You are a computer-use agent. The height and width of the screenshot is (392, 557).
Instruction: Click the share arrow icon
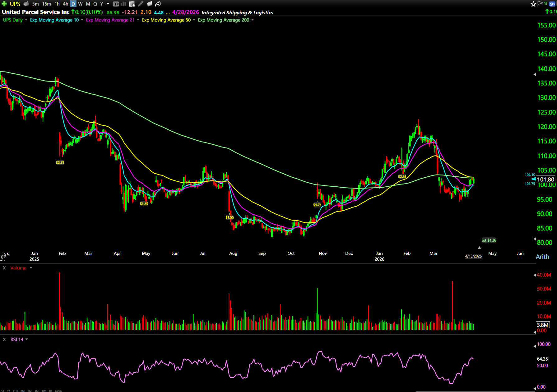pyautogui.click(x=158, y=4)
